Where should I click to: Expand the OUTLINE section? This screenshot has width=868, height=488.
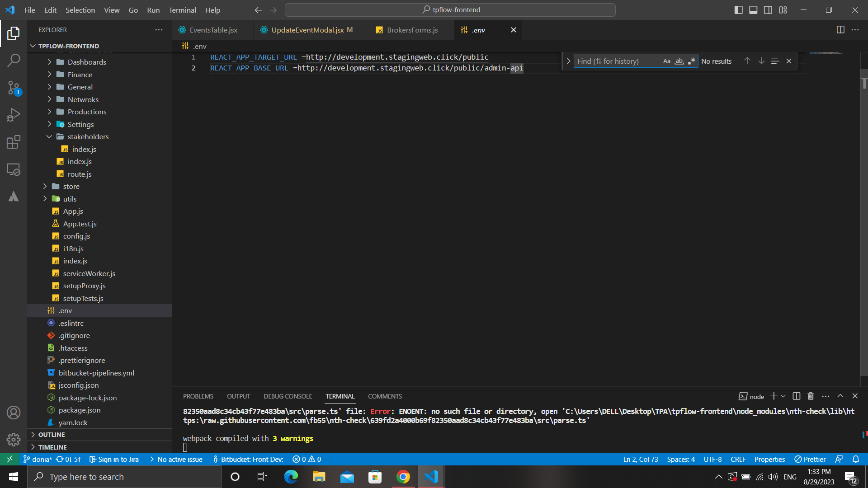52,435
